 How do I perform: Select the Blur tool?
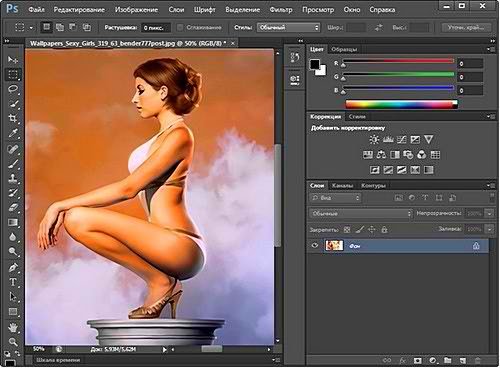pos(13,237)
